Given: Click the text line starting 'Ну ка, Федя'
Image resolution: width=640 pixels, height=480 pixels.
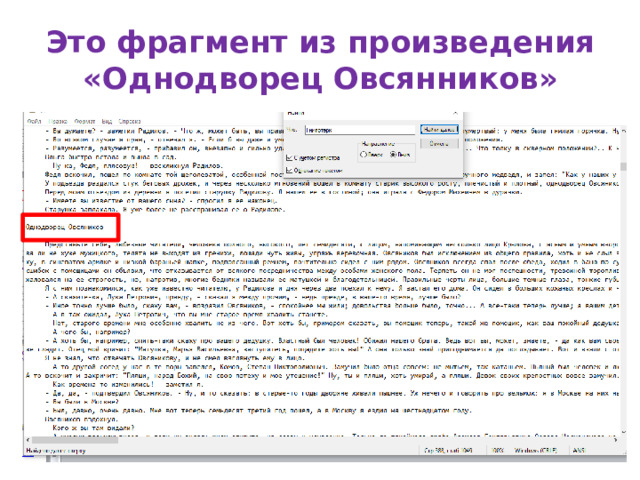Looking at the screenshot, I should pos(138,166).
